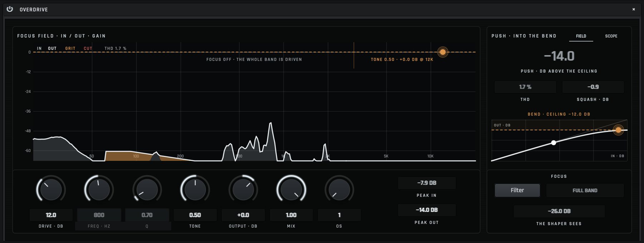Close the Overdrive plugin window
The image size is (644, 243).
pyautogui.click(x=634, y=9)
